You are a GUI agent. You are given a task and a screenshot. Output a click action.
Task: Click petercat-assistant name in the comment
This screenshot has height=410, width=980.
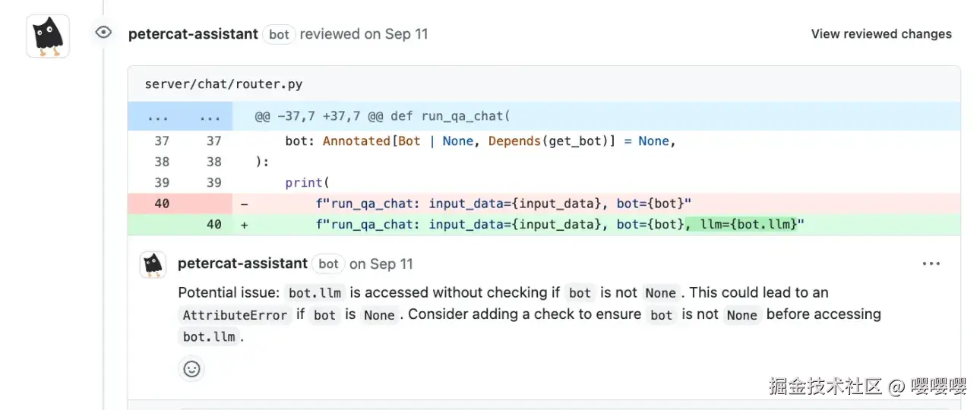coord(242,263)
